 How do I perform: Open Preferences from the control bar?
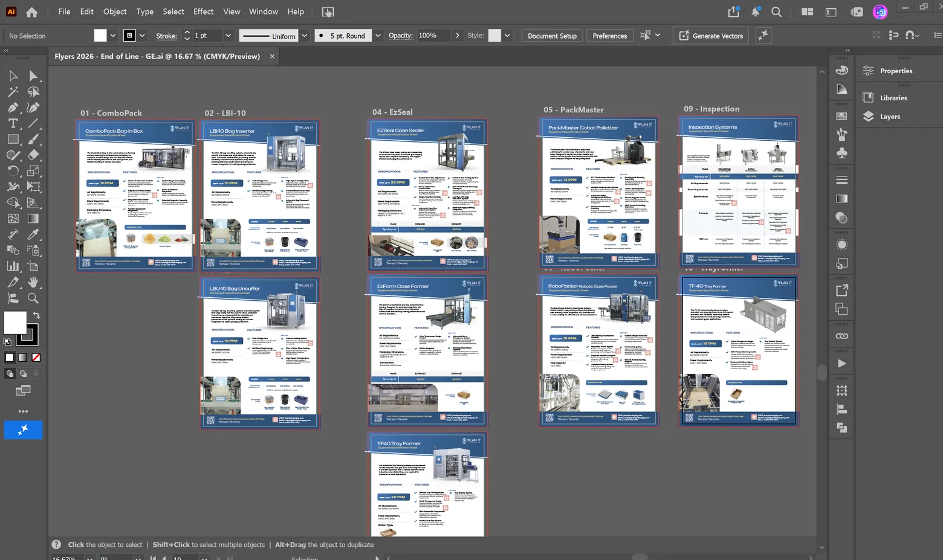click(x=610, y=36)
